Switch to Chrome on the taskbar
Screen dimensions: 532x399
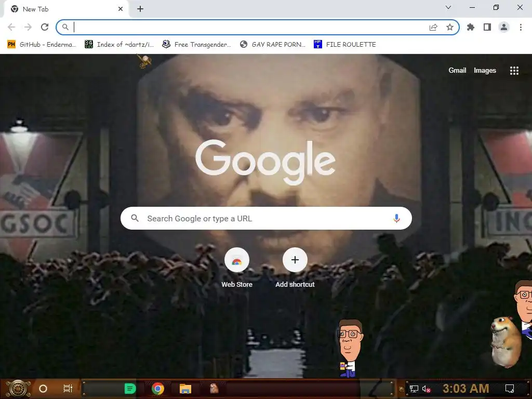[x=158, y=389]
